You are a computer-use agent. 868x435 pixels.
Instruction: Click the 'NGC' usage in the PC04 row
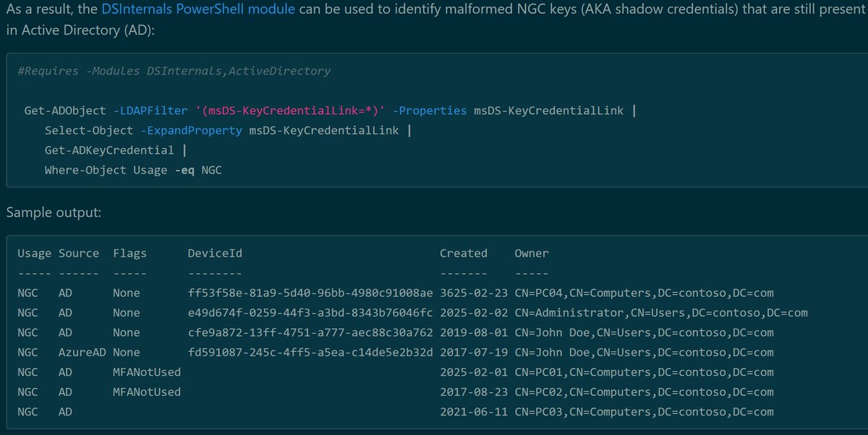point(27,293)
